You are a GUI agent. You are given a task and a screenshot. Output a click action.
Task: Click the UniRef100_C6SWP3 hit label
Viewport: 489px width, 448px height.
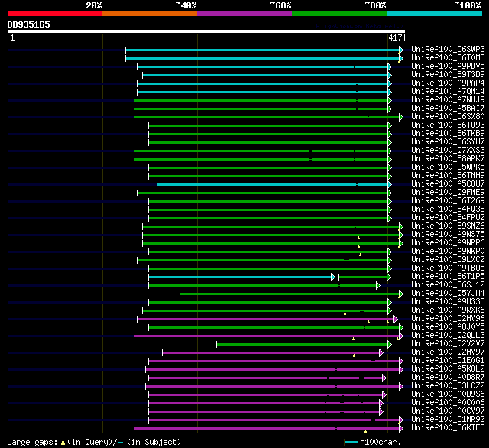448,49
